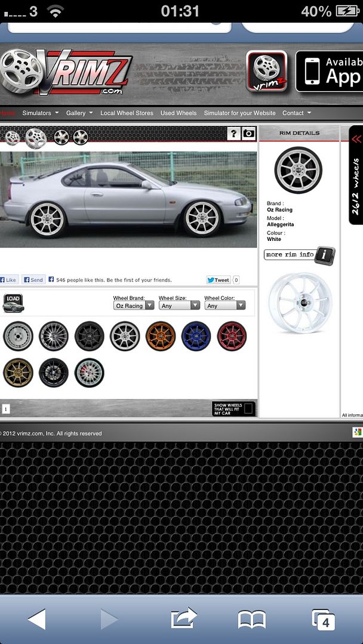The height and width of the screenshot is (644, 363).
Task: Open the Simulators menu
Action: click(x=41, y=113)
